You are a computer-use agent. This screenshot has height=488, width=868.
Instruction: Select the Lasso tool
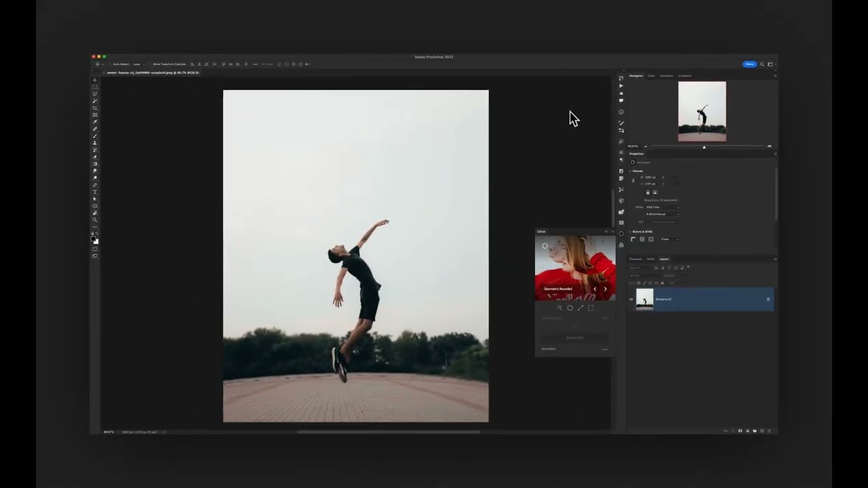click(94, 94)
